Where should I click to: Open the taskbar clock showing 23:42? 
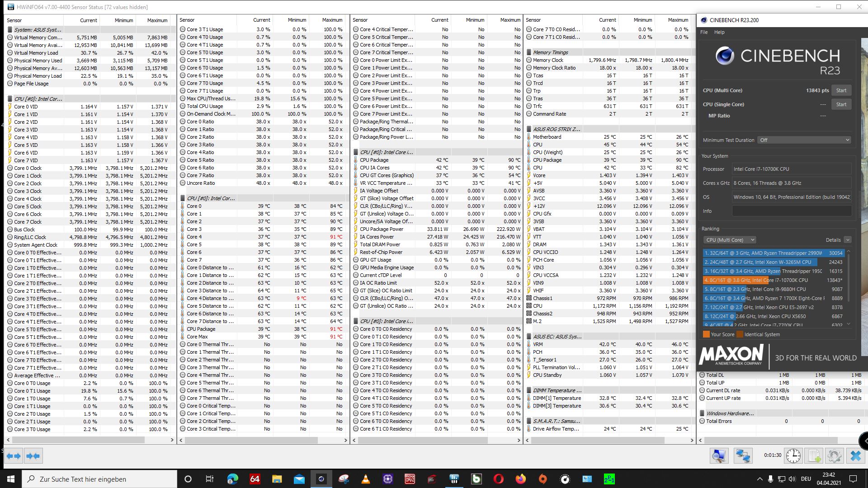(829, 479)
